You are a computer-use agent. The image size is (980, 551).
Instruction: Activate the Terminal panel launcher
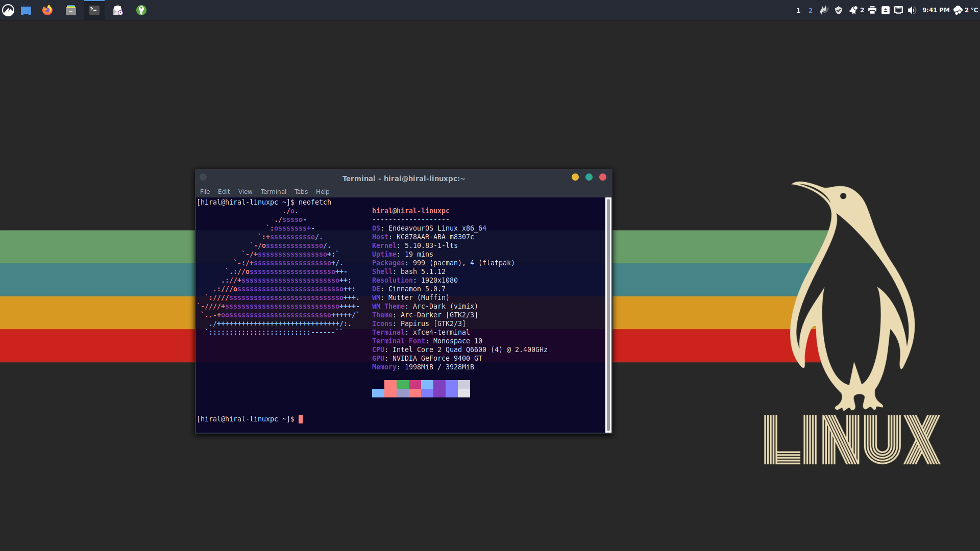coord(94,10)
